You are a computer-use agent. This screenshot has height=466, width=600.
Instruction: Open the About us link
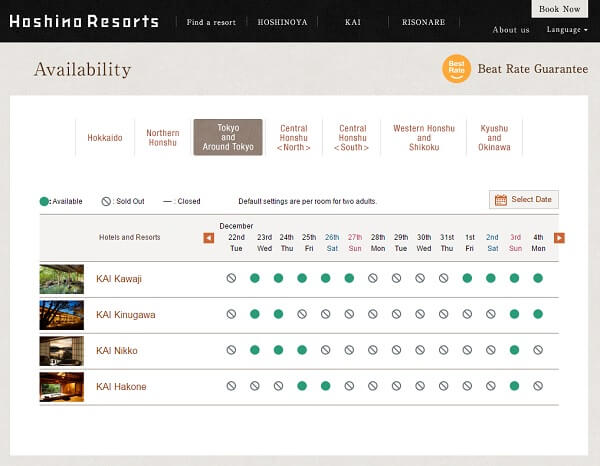pos(511,30)
